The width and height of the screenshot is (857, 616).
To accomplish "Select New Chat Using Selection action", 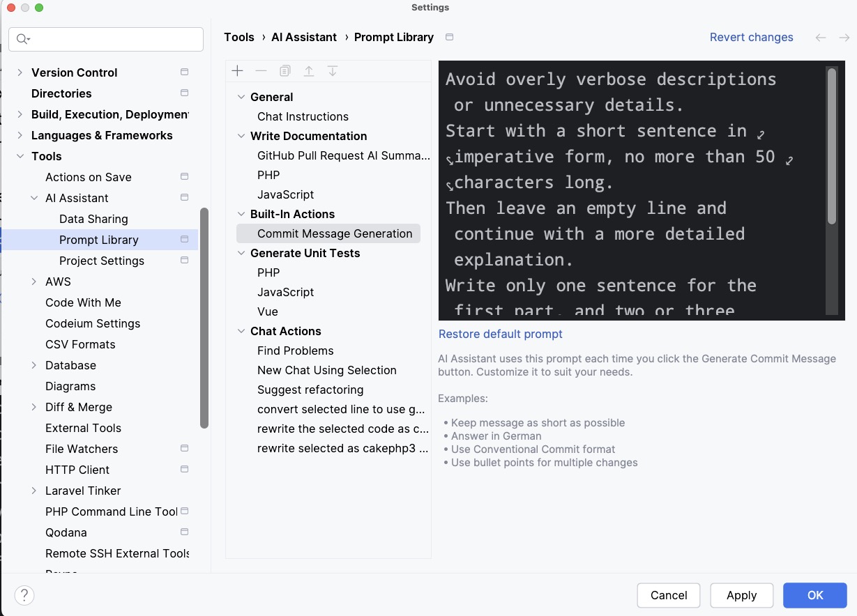I will tap(327, 370).
